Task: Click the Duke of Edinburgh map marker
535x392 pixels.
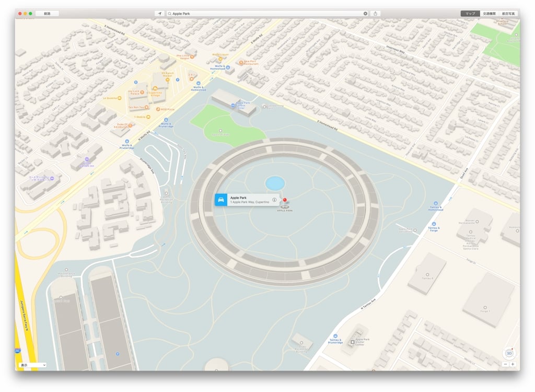Action: [x=130, y=125]
